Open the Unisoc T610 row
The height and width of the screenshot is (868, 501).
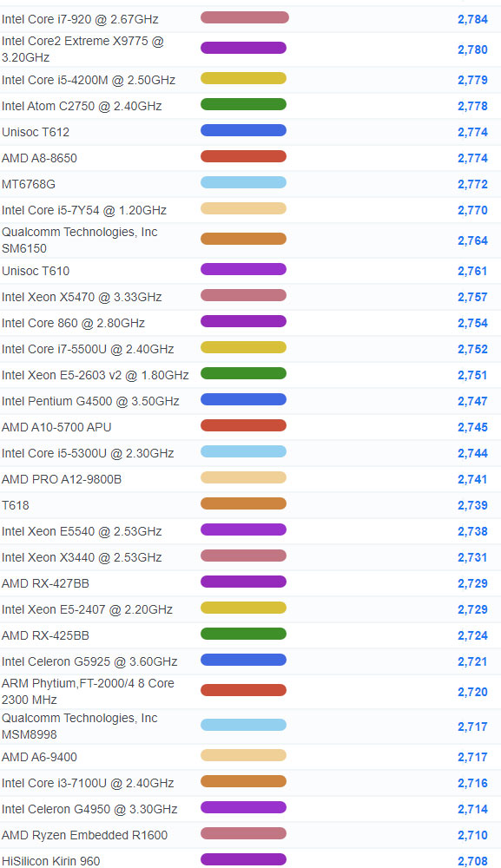point(36,271)
